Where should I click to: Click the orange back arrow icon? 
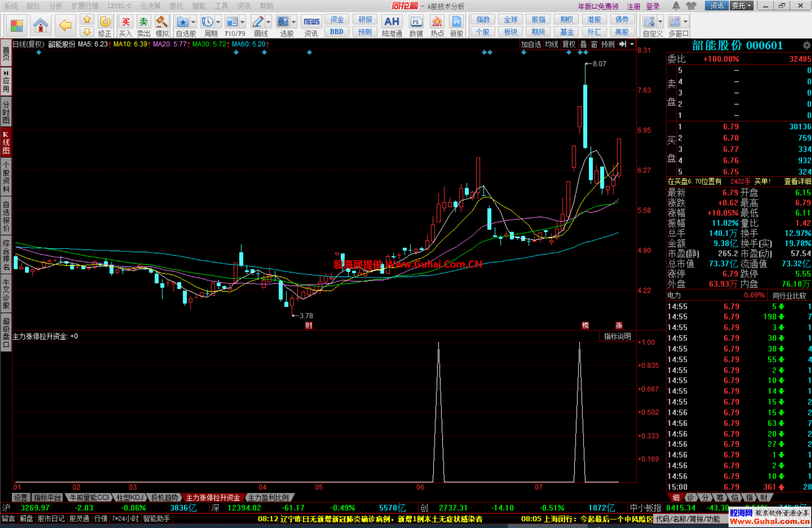click(x=65, y=26)
